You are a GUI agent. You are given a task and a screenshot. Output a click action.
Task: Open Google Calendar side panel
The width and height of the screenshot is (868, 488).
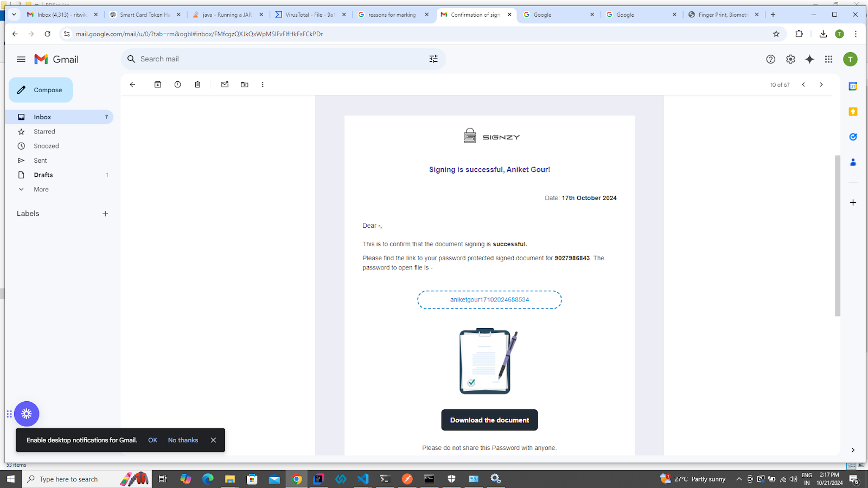pyautogui.click(x=853, y=86)
